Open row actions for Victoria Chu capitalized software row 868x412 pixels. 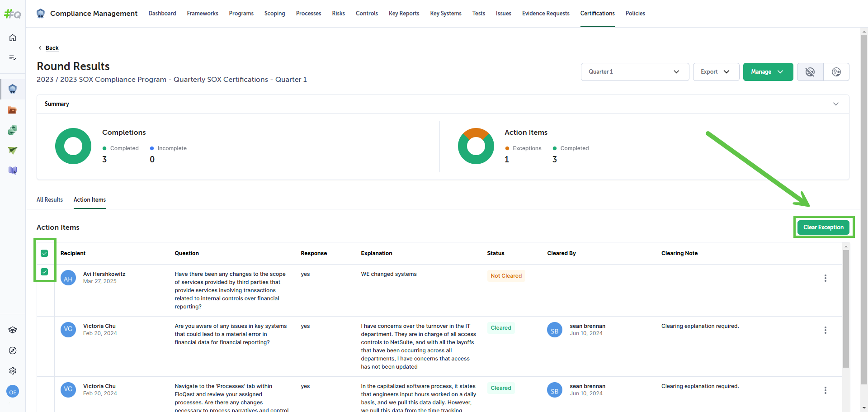point(826,390)
